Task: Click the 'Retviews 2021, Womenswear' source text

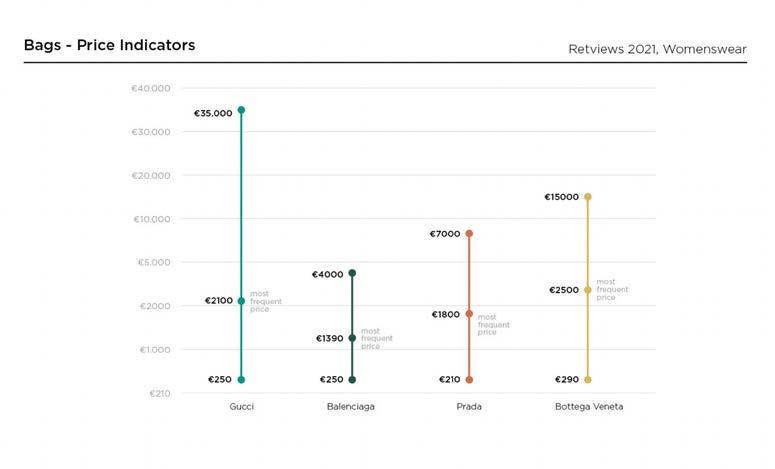Action: pyautogui.click(x=657, y=48)
